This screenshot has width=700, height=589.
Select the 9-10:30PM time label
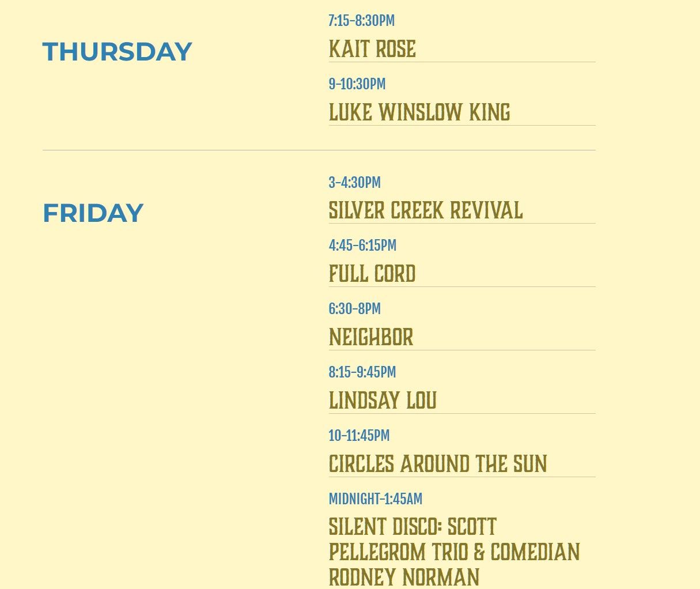(357, 84)
